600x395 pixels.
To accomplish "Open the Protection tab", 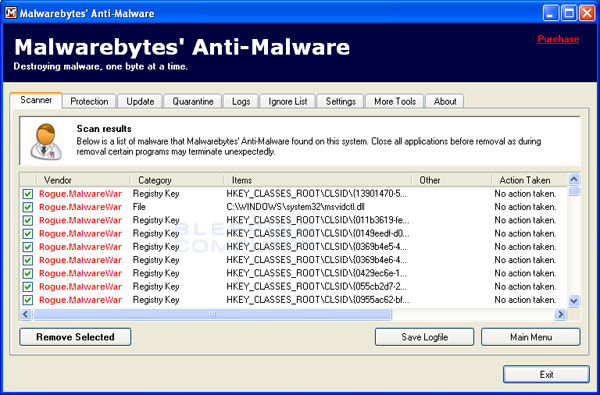I will coord(89,101).
